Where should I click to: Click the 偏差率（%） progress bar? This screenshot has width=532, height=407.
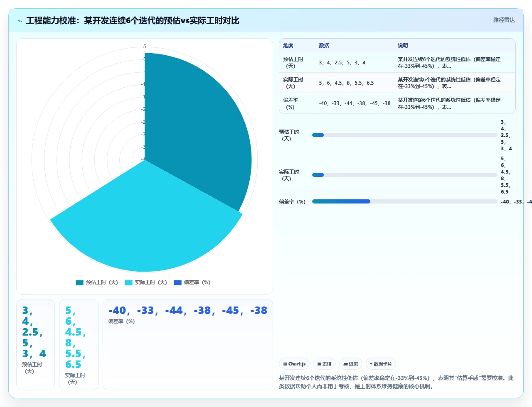(x=404, y=201)
